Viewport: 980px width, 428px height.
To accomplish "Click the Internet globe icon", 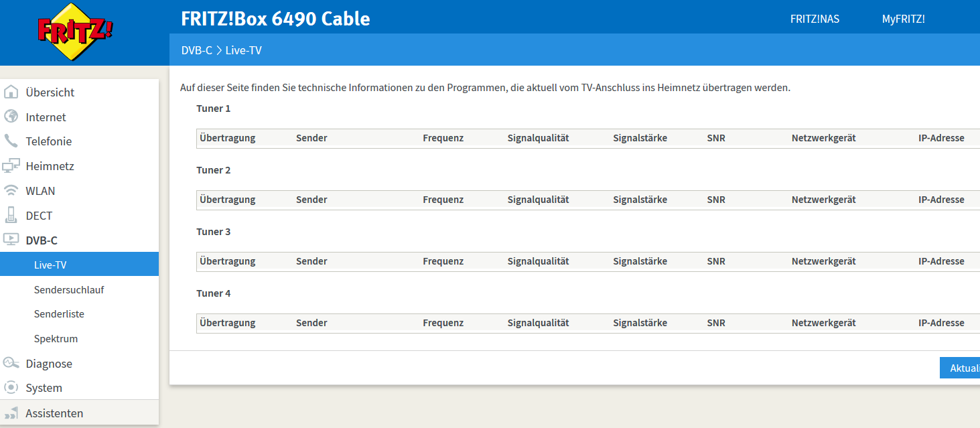I will coord(11,117).
